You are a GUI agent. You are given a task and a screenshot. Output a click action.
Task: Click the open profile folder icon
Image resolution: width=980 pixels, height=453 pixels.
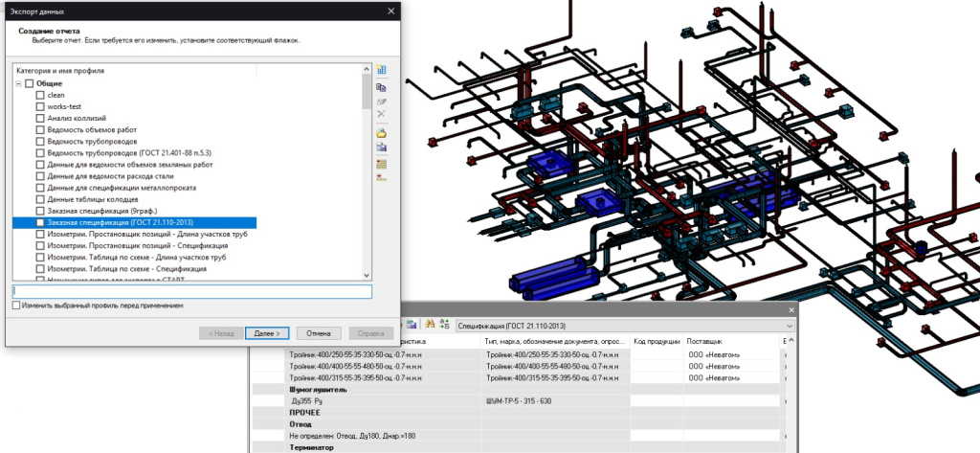(381, 132)
